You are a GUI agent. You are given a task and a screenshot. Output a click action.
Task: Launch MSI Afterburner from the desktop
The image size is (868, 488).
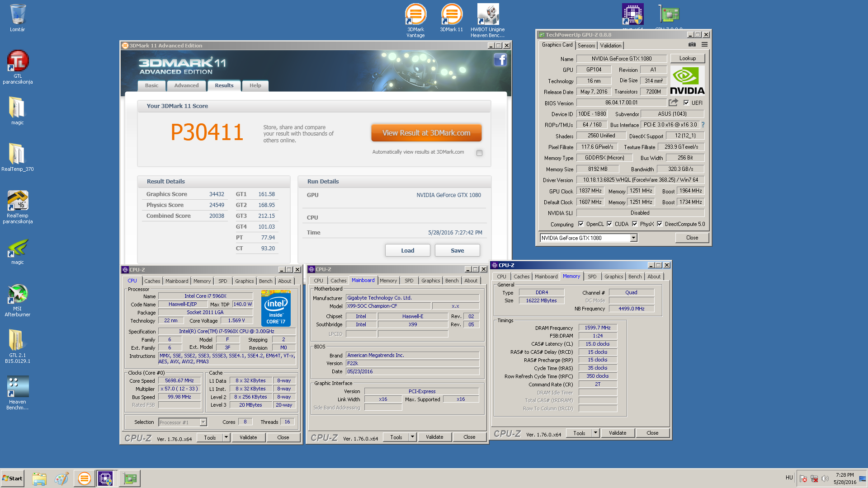[18, 300]
